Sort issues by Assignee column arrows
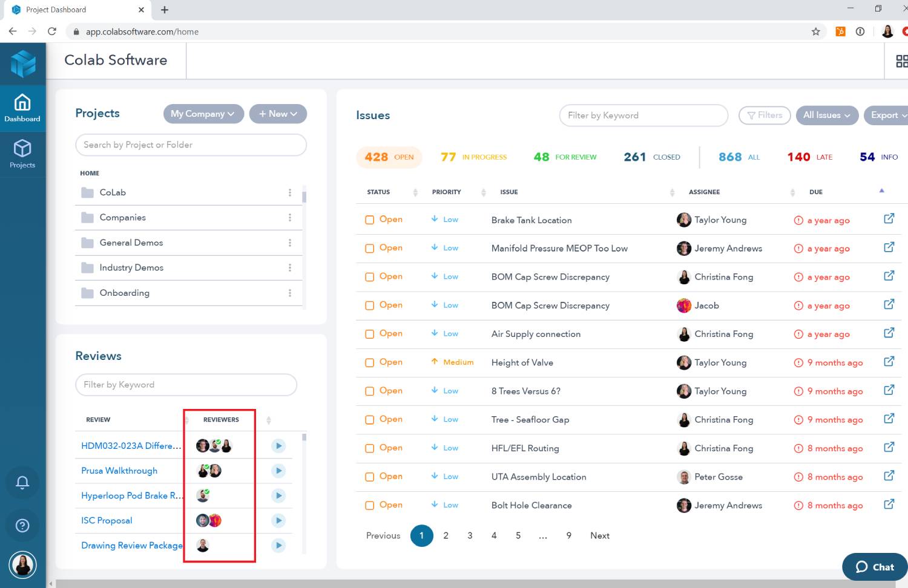The image size is (908, 588). (x=792, y=192)
